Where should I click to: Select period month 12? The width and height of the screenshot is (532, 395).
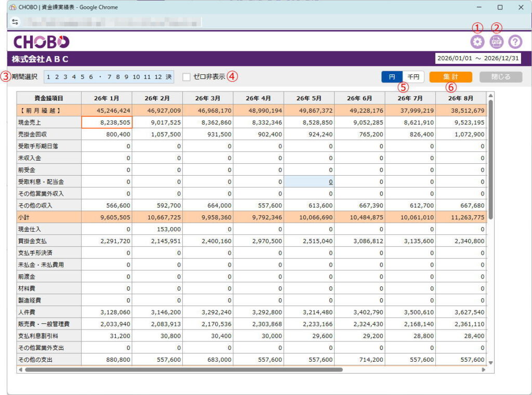coord(158,77)
